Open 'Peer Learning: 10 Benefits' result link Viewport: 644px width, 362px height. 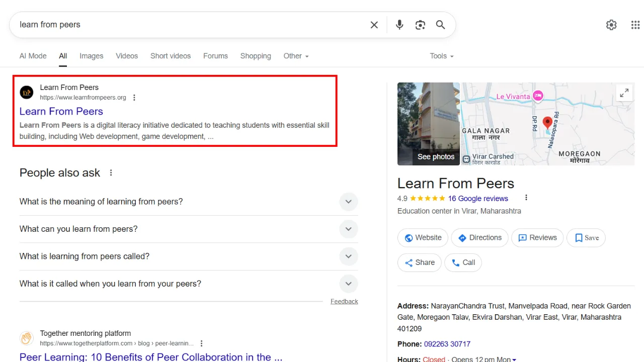click(151, 356)
